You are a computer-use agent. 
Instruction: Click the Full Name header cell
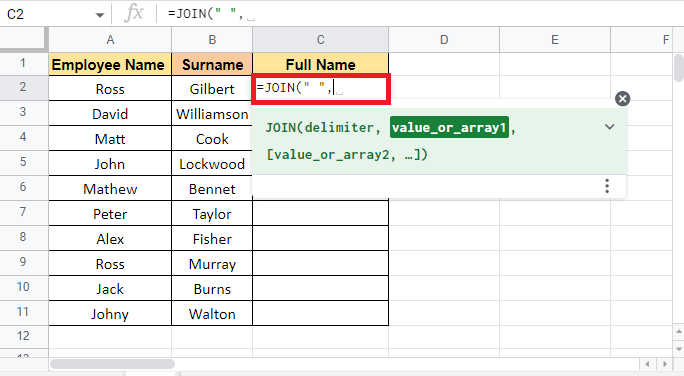coord(320,65)
